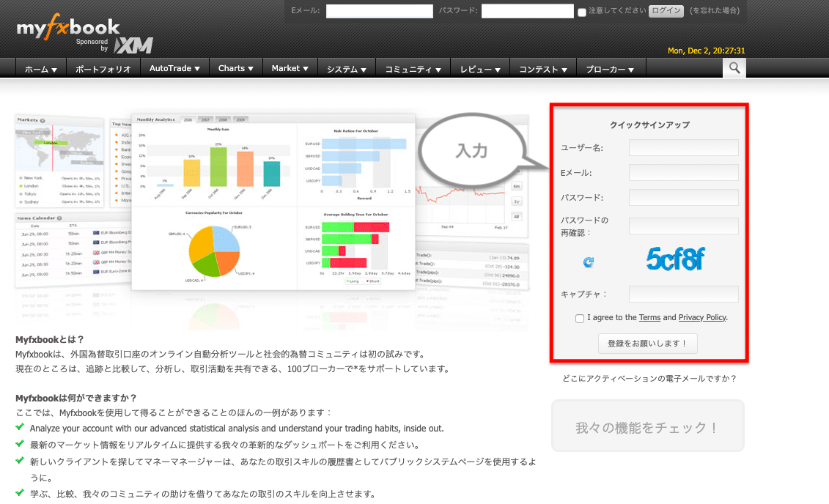Open the Terms link
829x504 pixels.
(x=649, y=317)
